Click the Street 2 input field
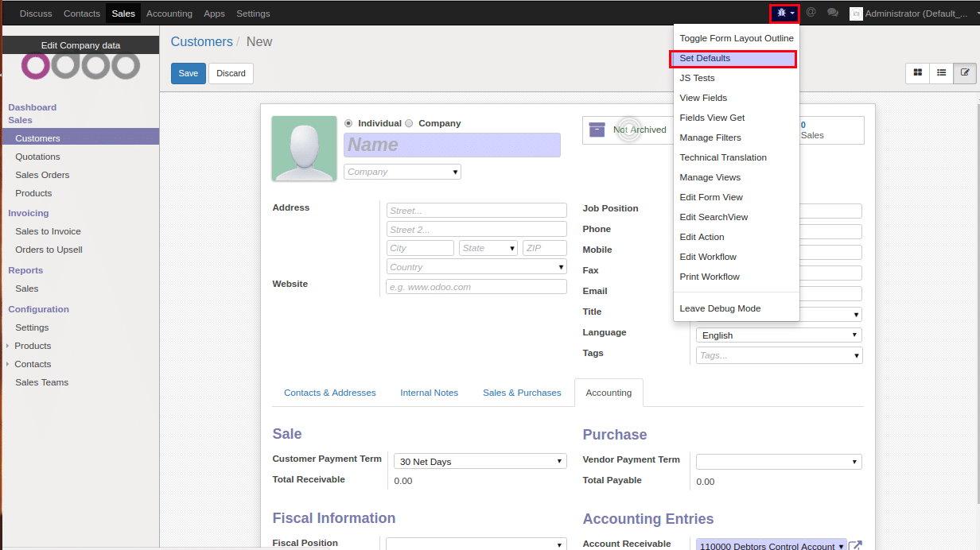This screenshot has height=550, width=980. [476, 229]
